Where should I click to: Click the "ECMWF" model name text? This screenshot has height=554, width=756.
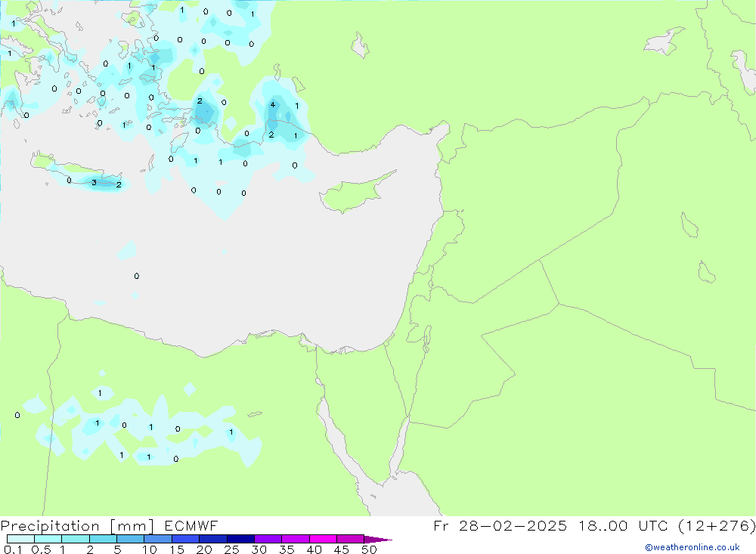pyautogui.click(x=191, y=525)
